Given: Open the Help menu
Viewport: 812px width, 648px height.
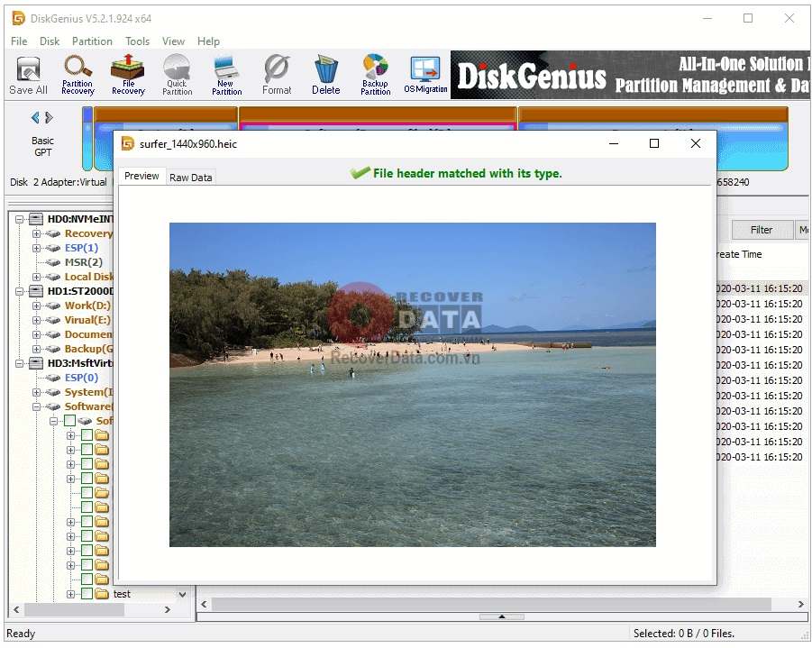Looking at the screenshot, I should coord(208,41).
